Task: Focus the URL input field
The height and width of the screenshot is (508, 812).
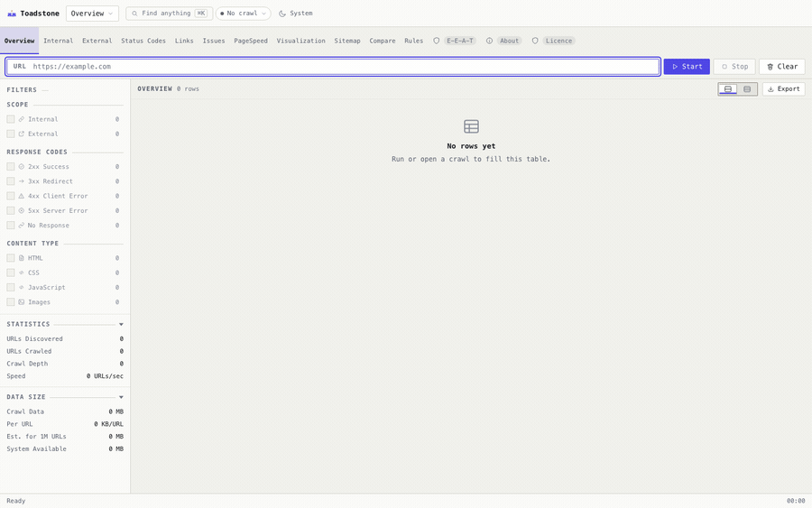Action: (x=333, y=67)
